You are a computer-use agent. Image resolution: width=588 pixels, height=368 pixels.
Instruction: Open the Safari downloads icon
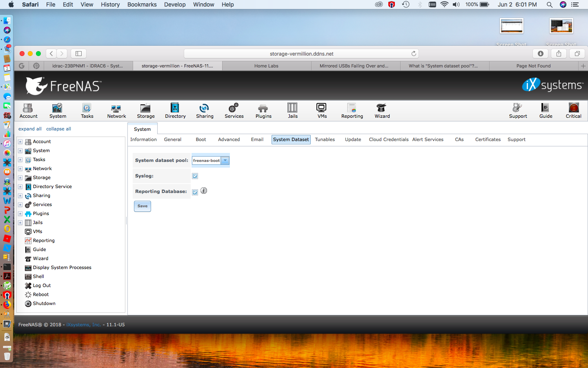540,54
